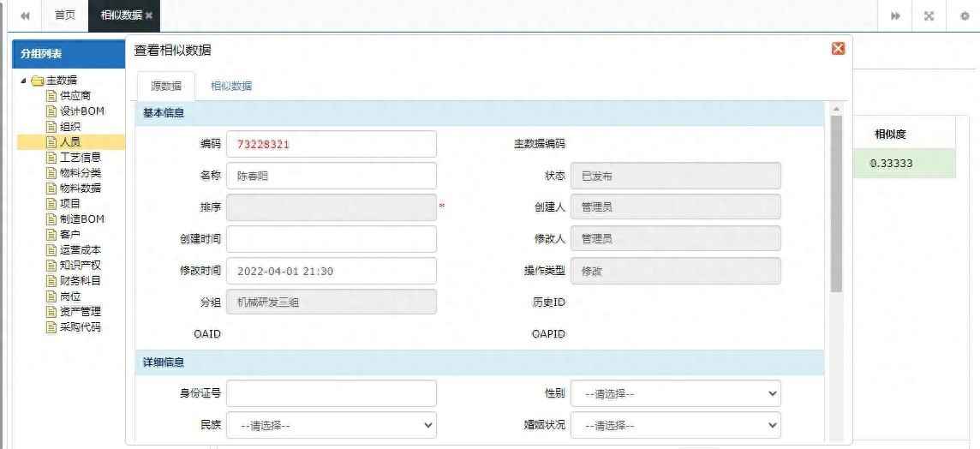The width and height of the screenshot is (980, 449).
Task: Open 运营成本 tree item
Action: pos(81,249)
